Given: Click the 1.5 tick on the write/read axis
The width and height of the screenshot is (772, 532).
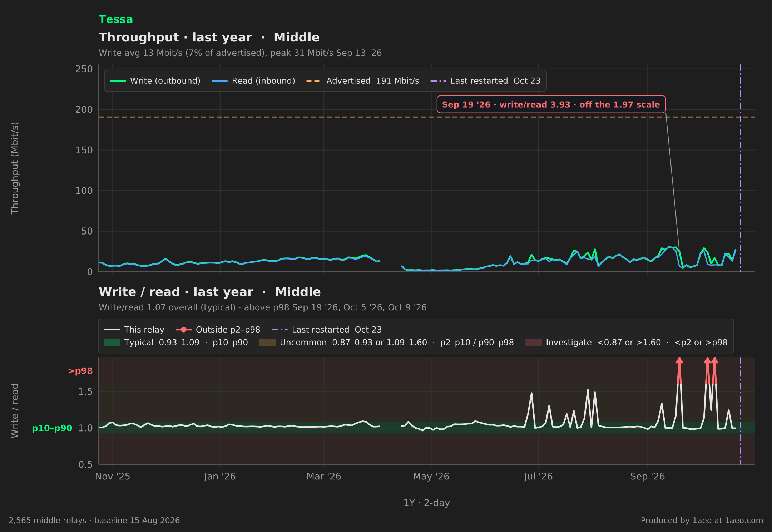Looking at the screenshot, I should click(x=85, y=391).
